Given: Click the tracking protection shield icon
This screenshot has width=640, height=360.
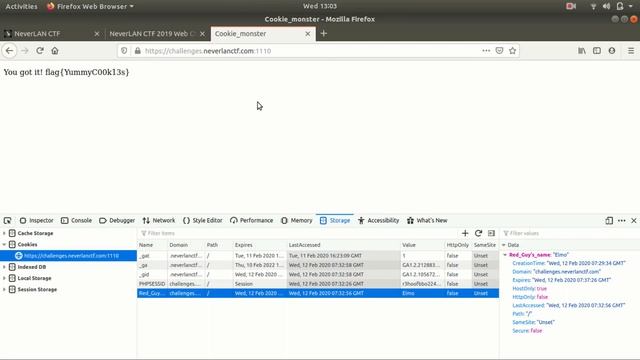Looking at the screenshot, I should 124,51.
